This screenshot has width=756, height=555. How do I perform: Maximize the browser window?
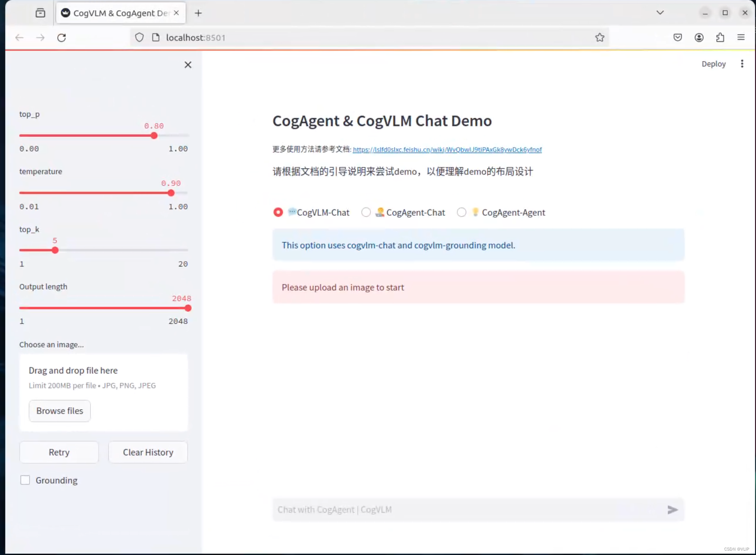coord(725,13)
